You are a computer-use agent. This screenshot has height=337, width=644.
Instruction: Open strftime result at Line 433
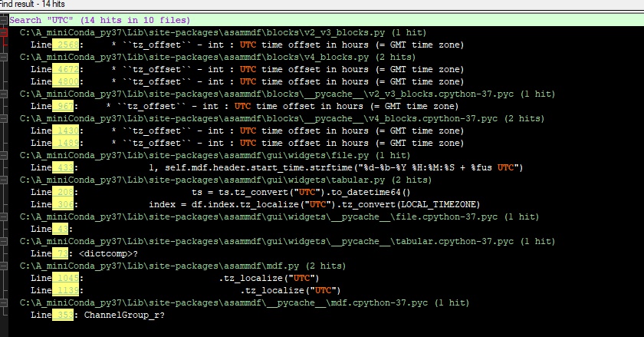tap(277, 167)
